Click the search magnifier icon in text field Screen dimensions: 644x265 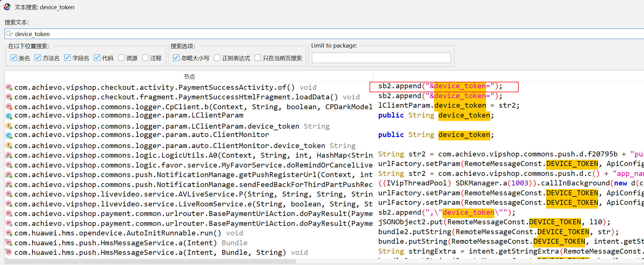coord(9,34)
